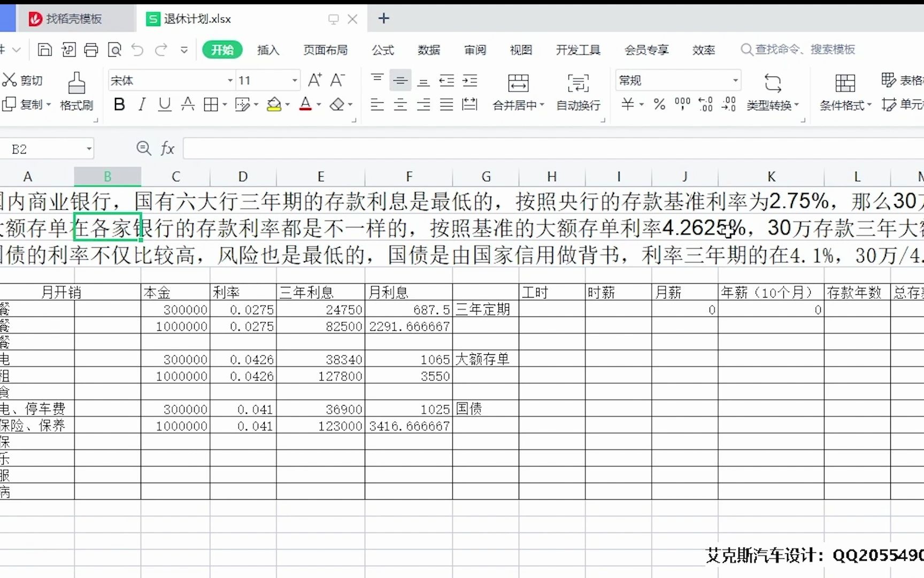The width and height of the screenshot is (924, 578).
Task: Center text horizontally
Action: click(400, 104)
